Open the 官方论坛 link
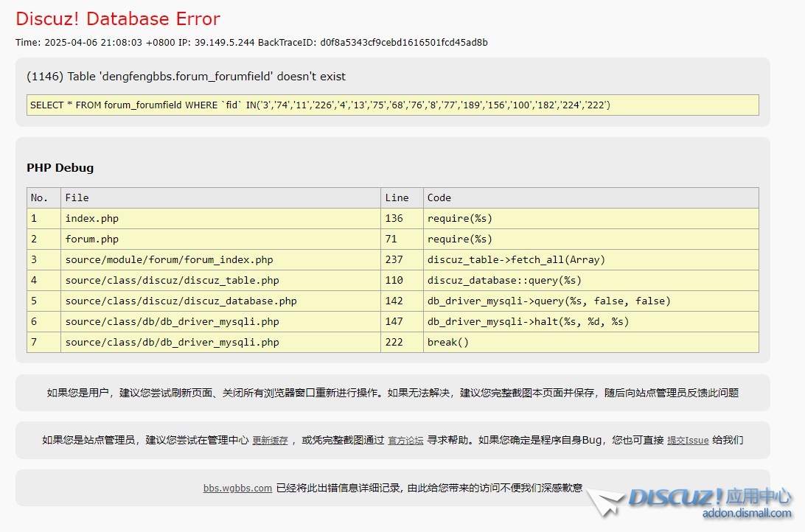This screenshot has height=532, width=805. click(x=405, y=440)
